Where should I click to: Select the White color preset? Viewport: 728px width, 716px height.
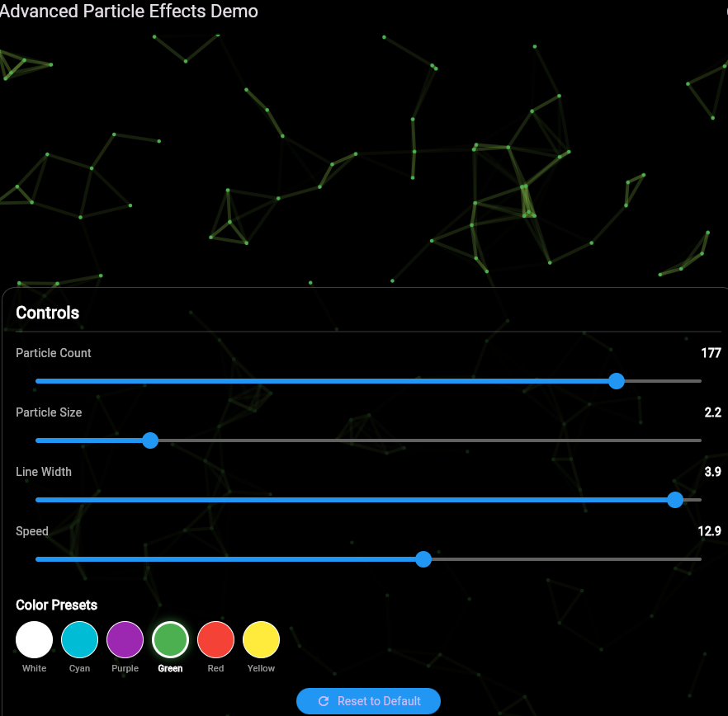35,639
